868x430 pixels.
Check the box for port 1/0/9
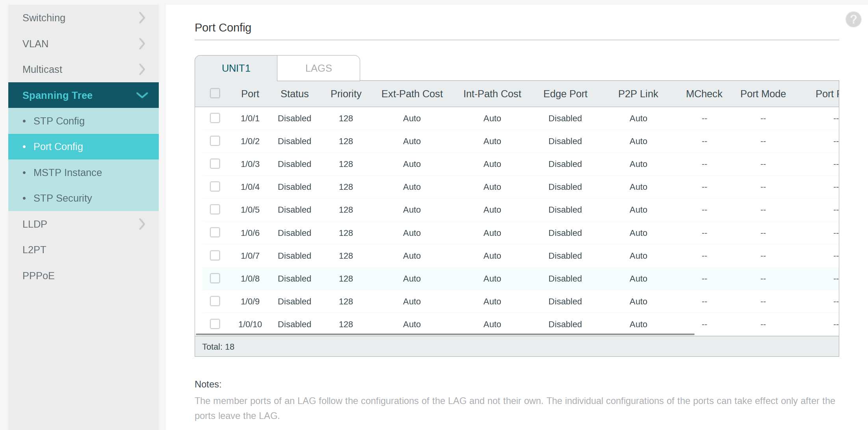tap(215, 301)
